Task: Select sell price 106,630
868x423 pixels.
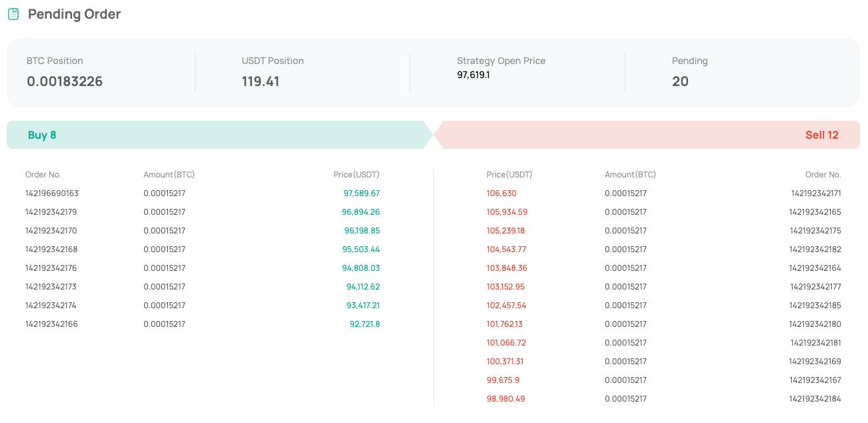Action: coord(501,193)
